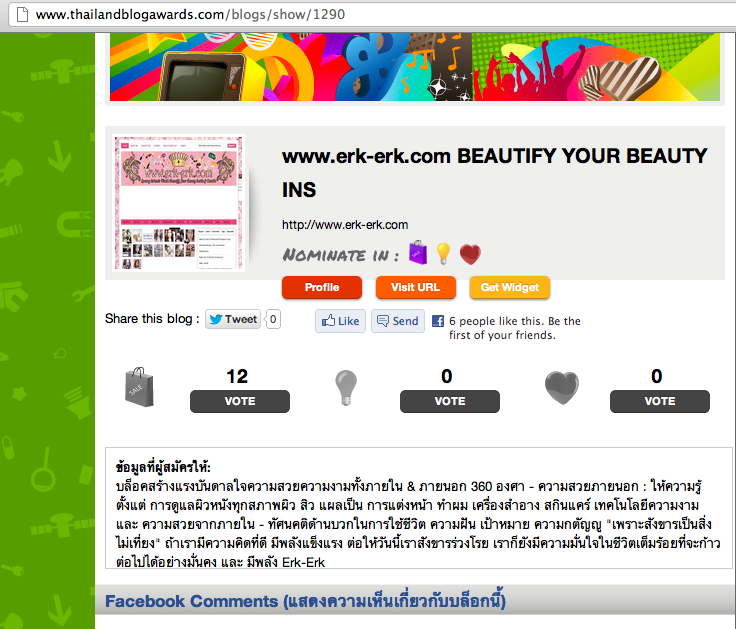Click the Visit URL button
This screenshot has width=736, height=629.
(x=415, y=287)
